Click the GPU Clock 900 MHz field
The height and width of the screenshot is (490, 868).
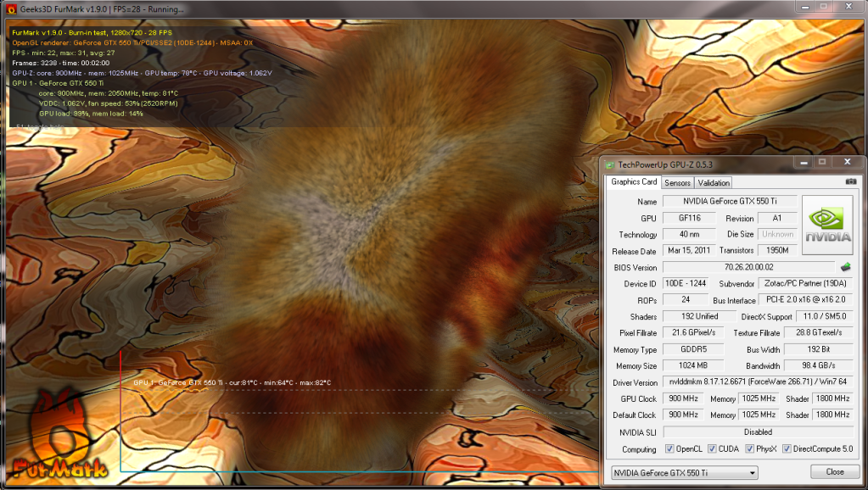pos(683,398)
